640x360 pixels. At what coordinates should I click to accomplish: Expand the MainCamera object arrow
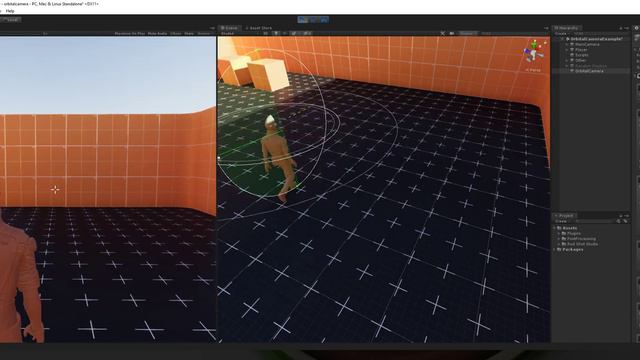tap(567, 44)
